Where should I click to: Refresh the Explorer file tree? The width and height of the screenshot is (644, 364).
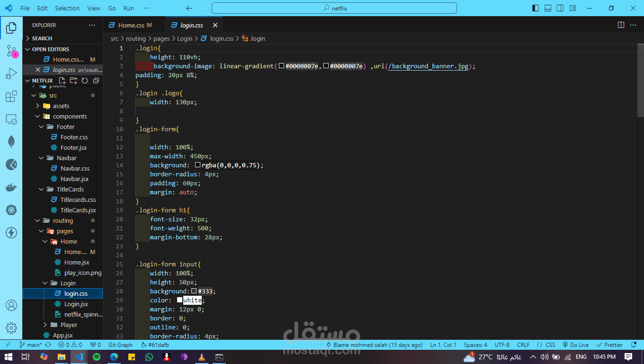pos(85,81)
